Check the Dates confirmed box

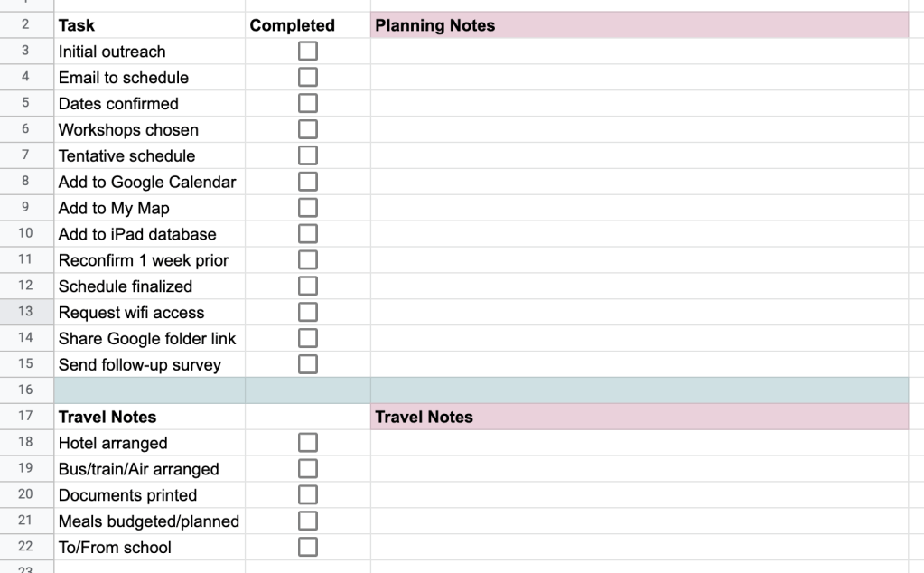click(307, 102)
